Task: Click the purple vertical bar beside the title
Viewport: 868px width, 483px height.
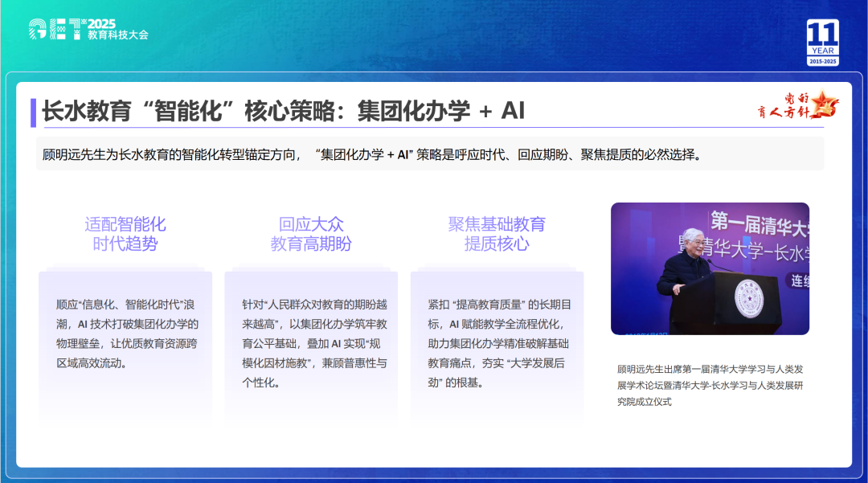Action: pos(33,112)
